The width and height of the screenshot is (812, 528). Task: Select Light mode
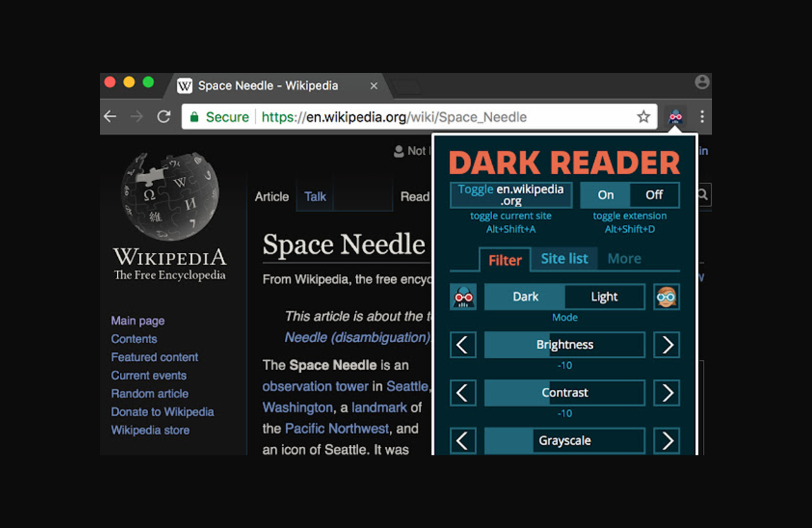[x=604, y=297]
